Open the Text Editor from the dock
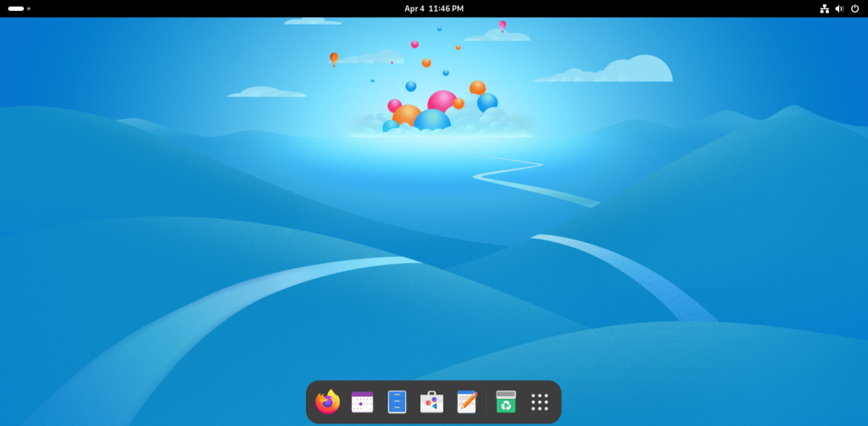868x426 pixels. click(466, 401)
